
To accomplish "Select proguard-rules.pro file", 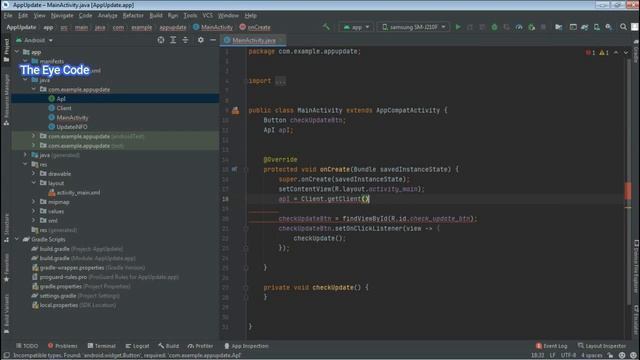I will (63, 277).
